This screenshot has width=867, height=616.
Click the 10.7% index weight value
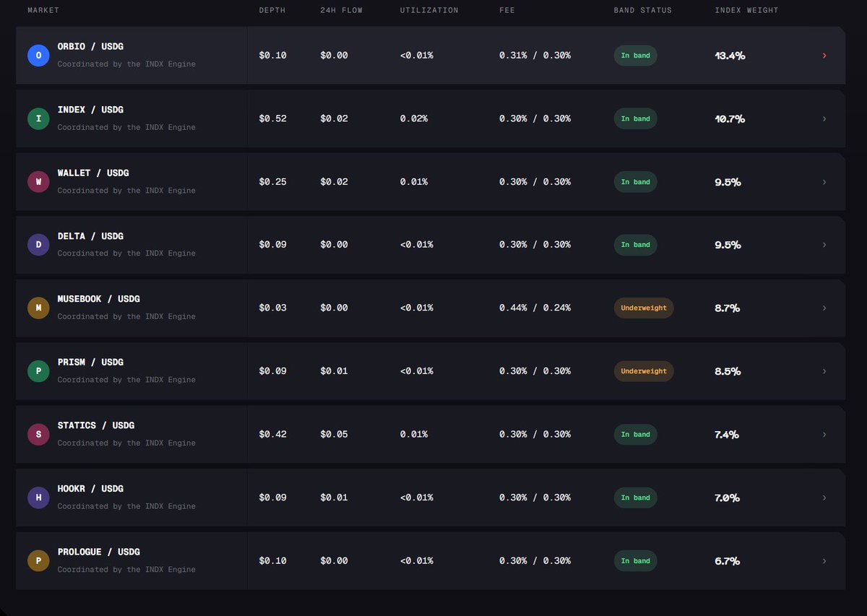[x=730, y=118]
